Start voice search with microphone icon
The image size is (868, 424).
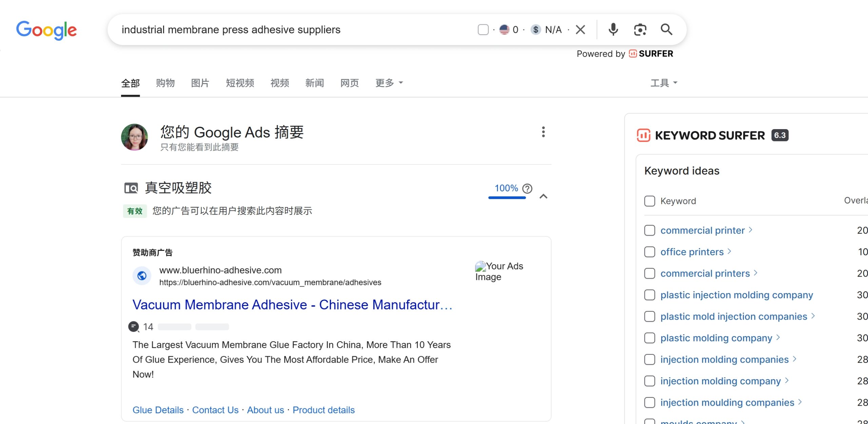[x=613, y=30]
